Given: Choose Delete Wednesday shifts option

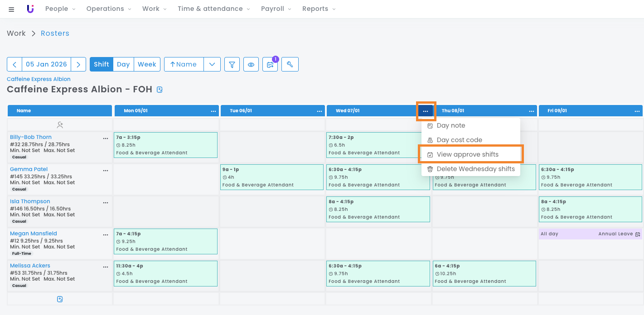Looking at the screenshot, I should click(475, 169).
